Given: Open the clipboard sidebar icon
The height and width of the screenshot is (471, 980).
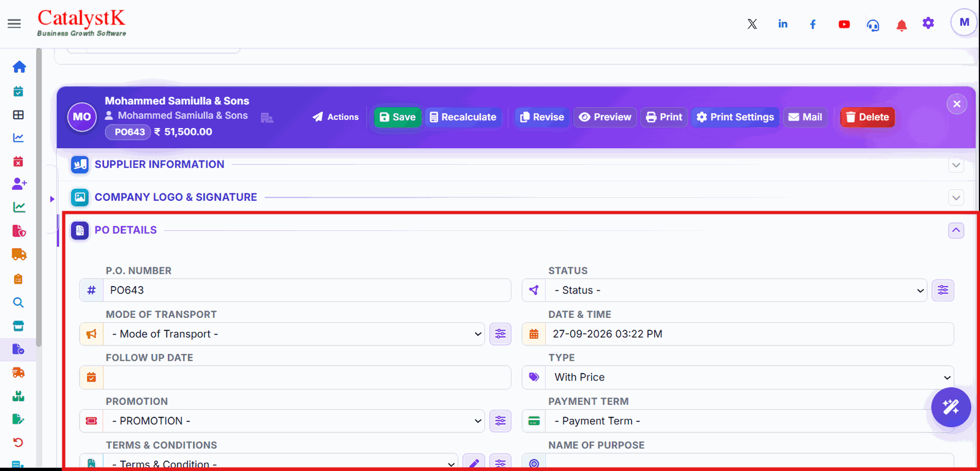Looking at the screenshot, I should point(18,279).
